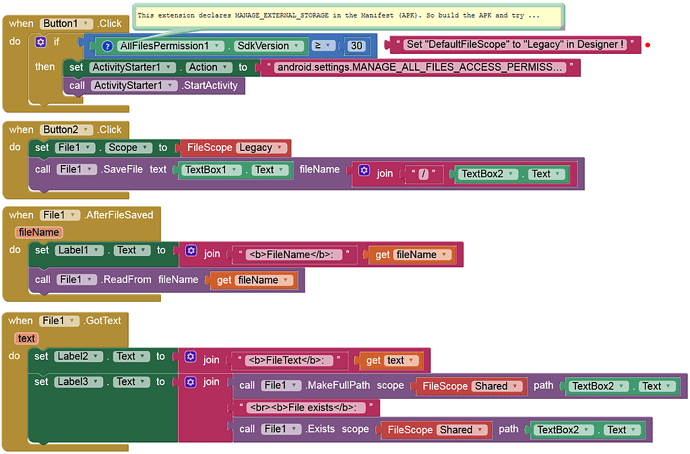Open the File1 dropdown in GotText event
The width and height of the screenshot is (690, 454).
(x=59, y=321)
